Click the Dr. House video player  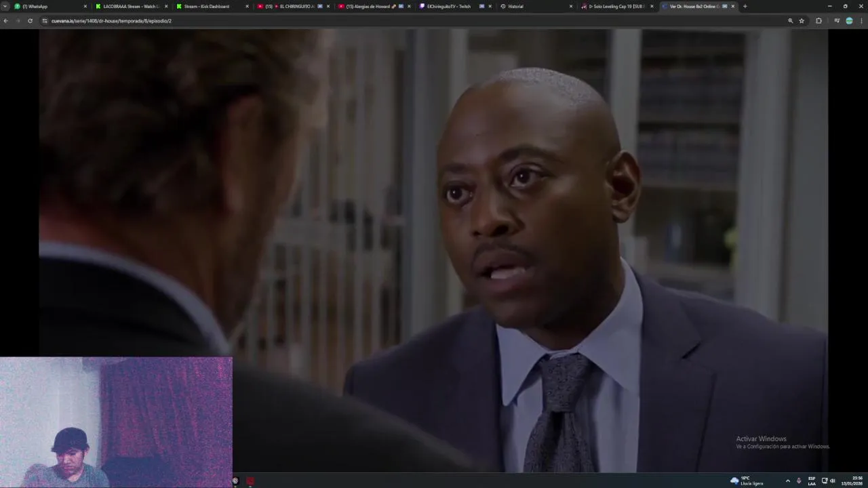tap(433, 250)
